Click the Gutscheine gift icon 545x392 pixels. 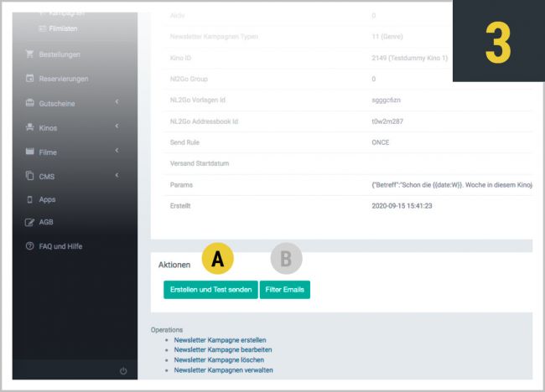coord(30,103)
